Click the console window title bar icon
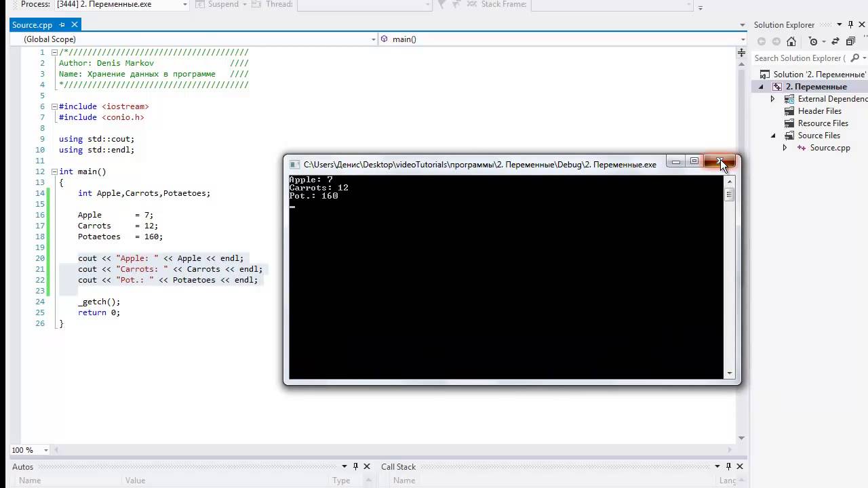This screenshot has width=868, height=488. (x=294, y=165)
